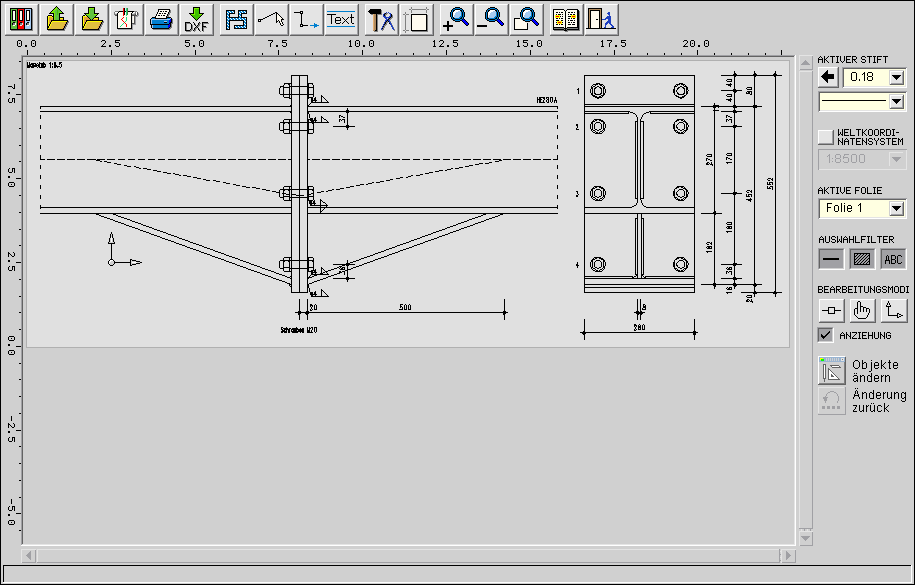Click the zoom in magnifier icon

point(456,19)
